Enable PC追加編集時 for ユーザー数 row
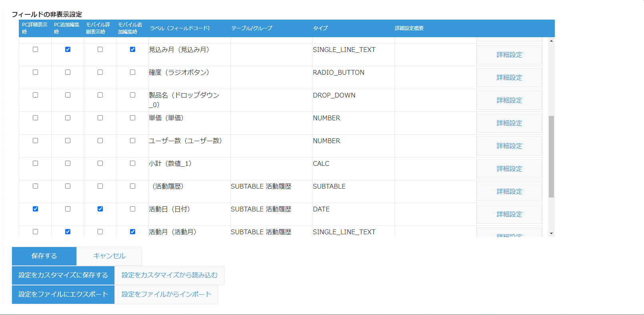Viewport: 644px width, 315px height. pos(68,141)
